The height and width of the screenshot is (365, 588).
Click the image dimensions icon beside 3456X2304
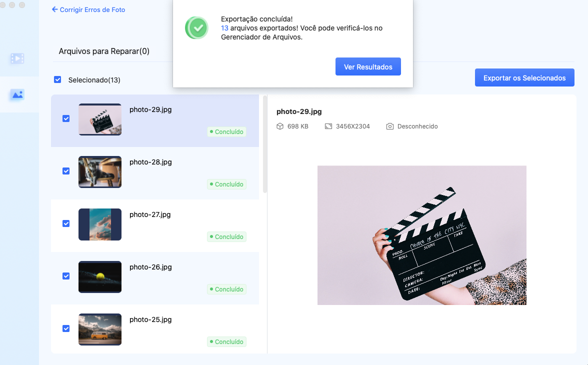[x=328, y=126]
